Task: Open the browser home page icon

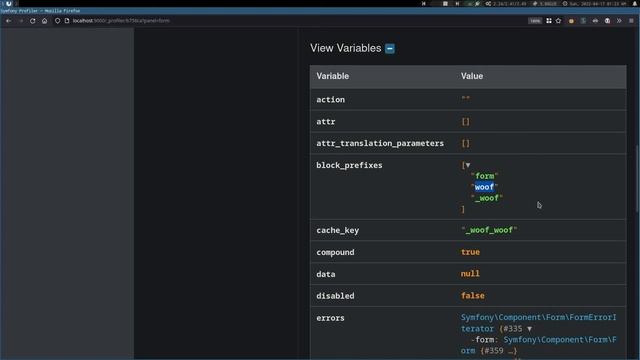Action: pos(44,21)
